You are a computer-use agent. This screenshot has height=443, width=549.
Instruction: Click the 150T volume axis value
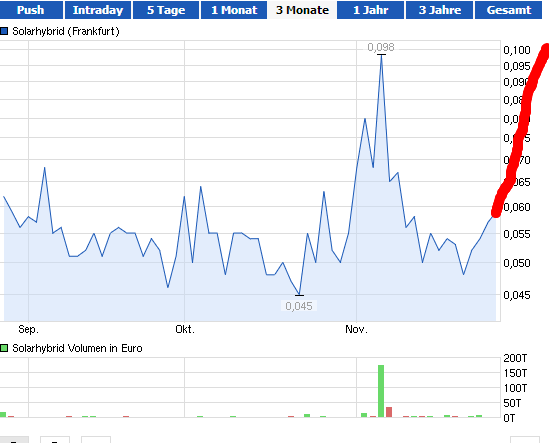point(515,373)
